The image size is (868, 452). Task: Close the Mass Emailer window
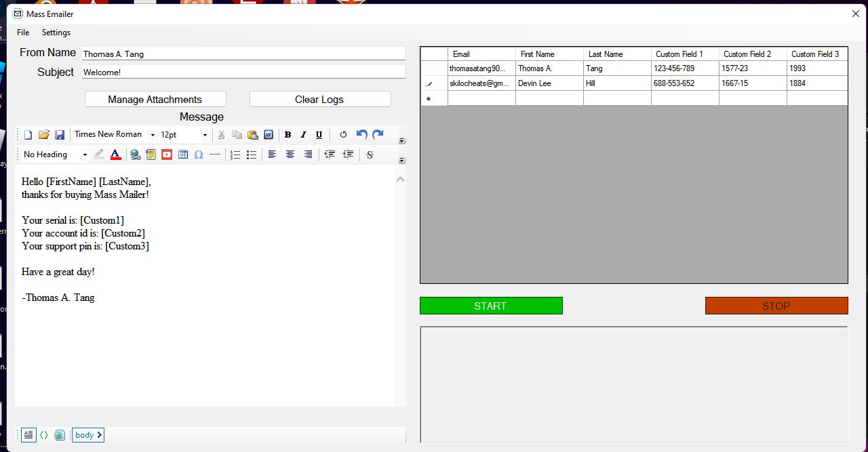click(855, 14)
